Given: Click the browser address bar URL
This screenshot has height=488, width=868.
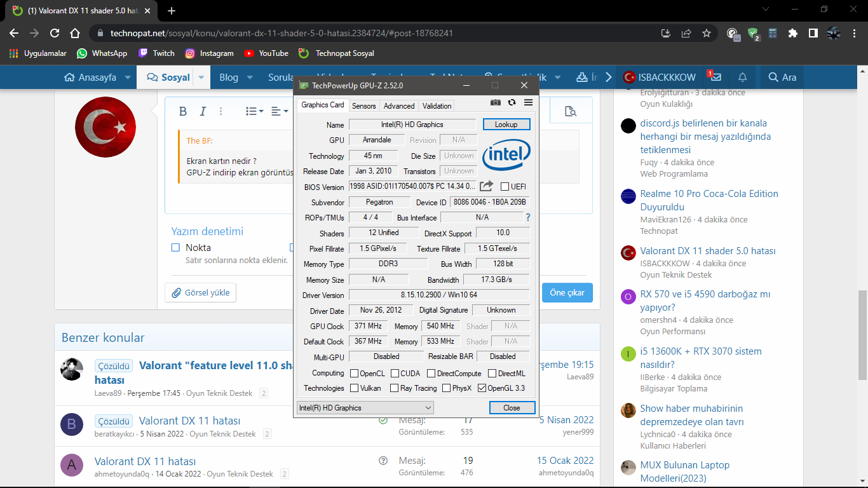Looking at the screenshot, I should coord(281,33).
